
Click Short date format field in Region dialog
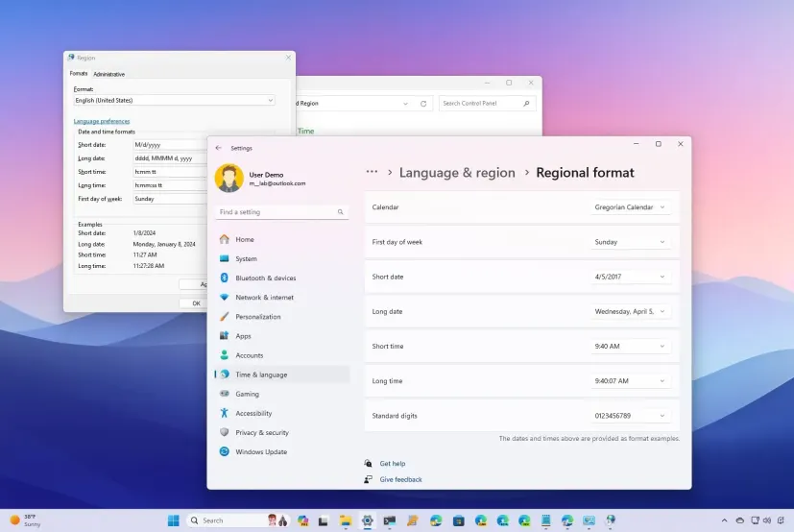pyautogui.click(x=170, y=145)
